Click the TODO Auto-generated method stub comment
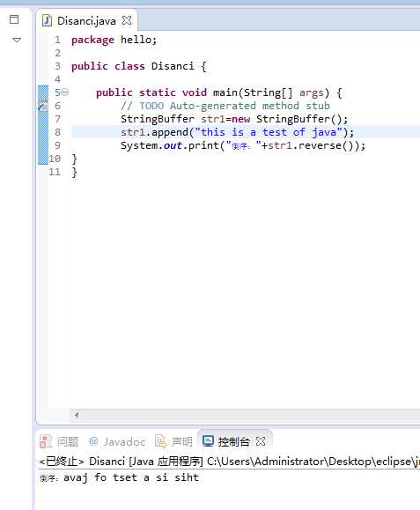Image resolution: width=420 pixels, height=510 pixels. point(225,106)
